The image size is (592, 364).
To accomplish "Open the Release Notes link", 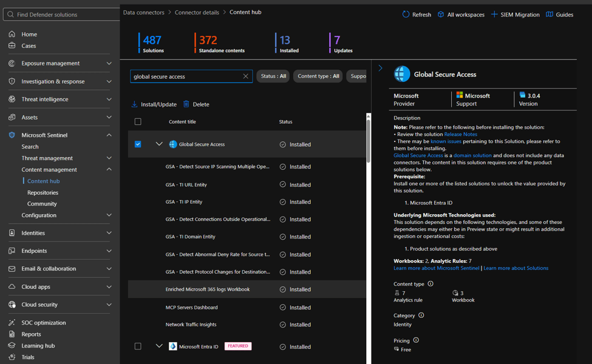I will [460, 134].
